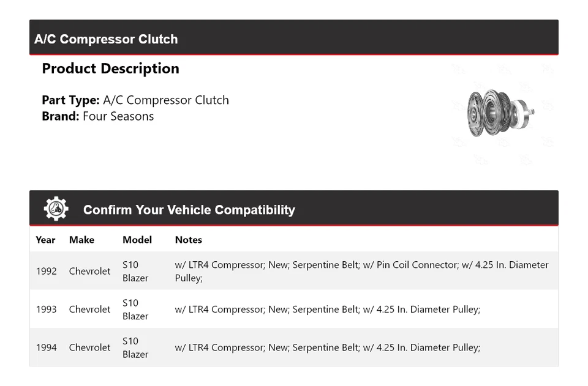The image size is (588, 386).
Task: Click the Part Type: A/C Compressor Clutch line
Action: pyautogui.click(x=135, y=100)
